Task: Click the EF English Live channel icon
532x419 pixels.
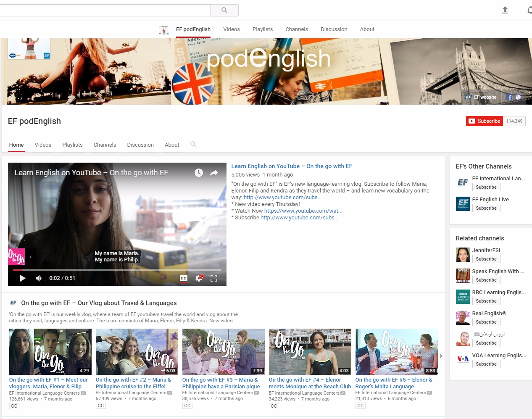Action: 463,204
